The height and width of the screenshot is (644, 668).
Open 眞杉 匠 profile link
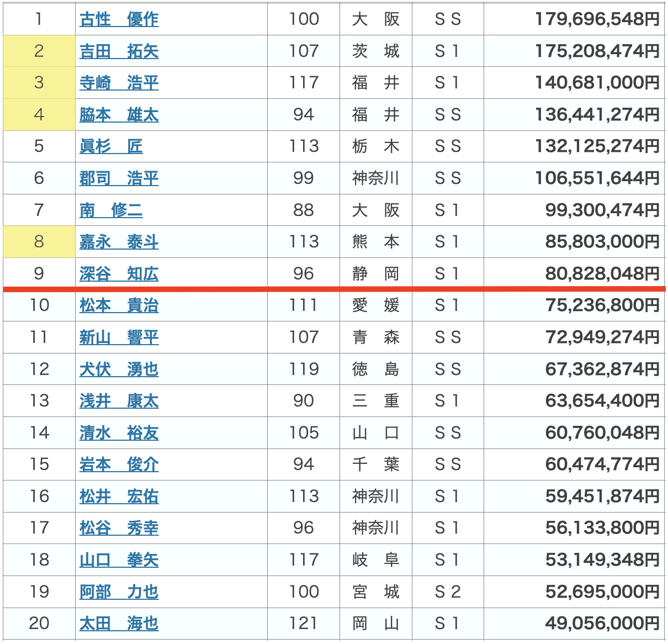pyautogui.click(x=111, y=146)
